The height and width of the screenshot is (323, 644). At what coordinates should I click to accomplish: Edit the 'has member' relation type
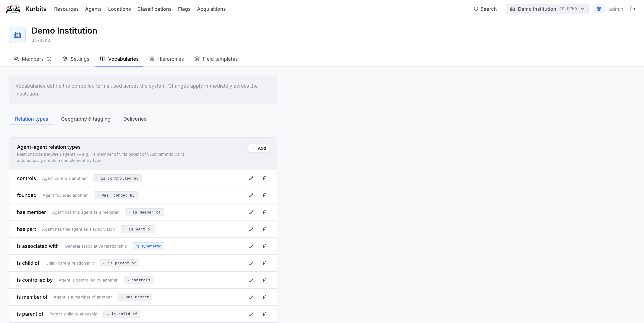point(251,212)
